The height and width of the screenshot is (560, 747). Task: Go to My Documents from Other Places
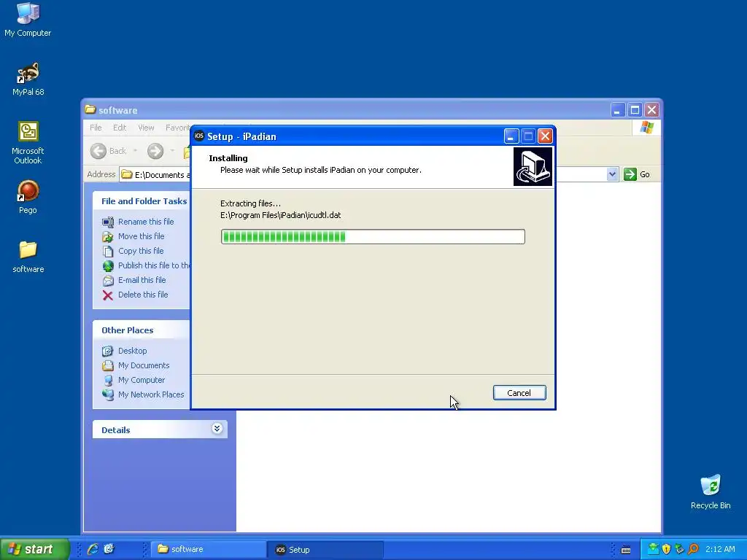coord(144,366)
